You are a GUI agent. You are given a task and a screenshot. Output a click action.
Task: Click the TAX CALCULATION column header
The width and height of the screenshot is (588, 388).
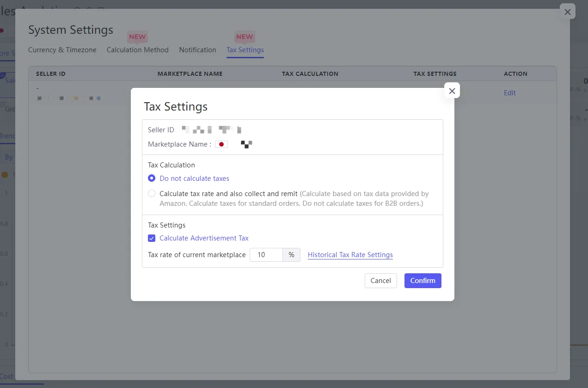pos(310,74)
